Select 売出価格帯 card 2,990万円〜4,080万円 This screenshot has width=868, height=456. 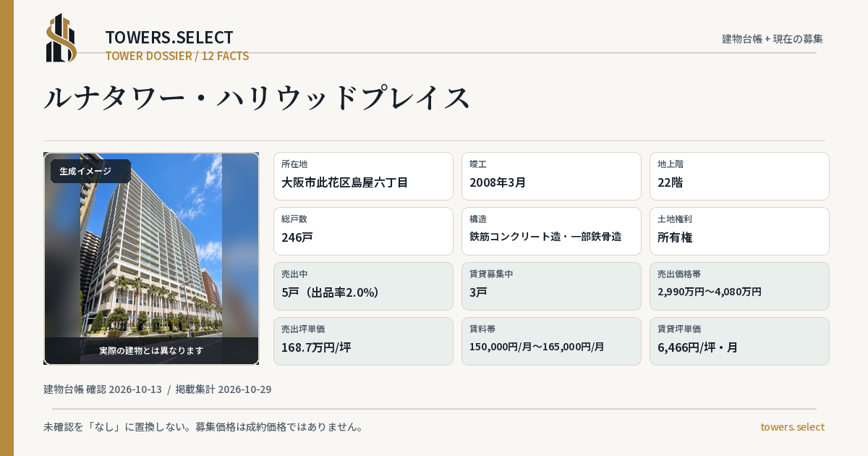click(x=739, y=286)
